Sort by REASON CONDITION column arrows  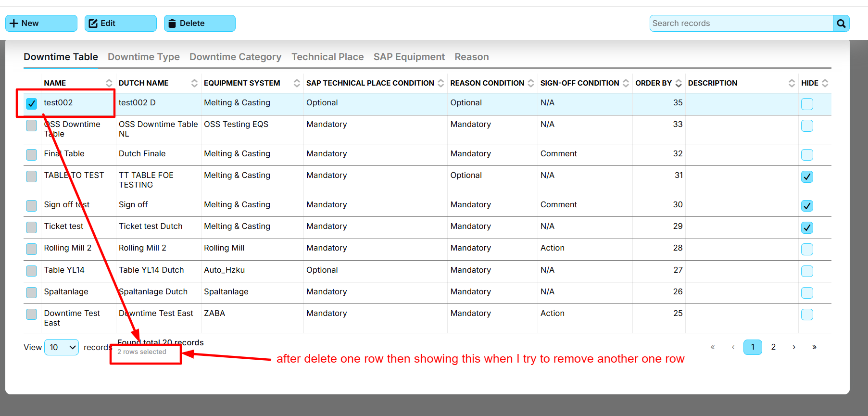click(x=531, y=83)
